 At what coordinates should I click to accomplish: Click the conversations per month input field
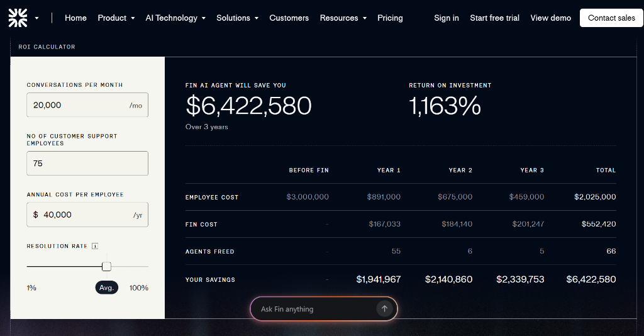(87, 104)
